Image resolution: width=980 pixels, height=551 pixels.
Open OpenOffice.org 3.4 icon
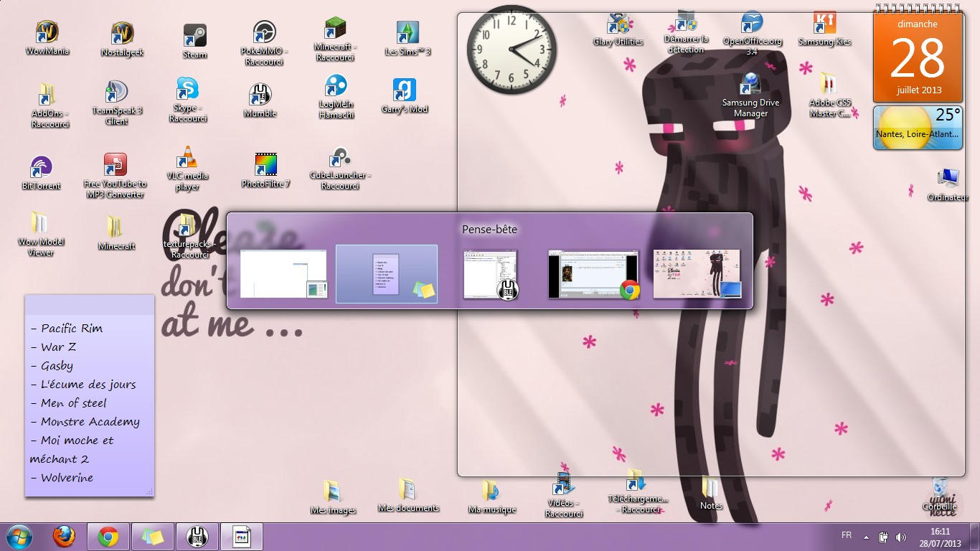pyautogui.click(x=752, y=23)
